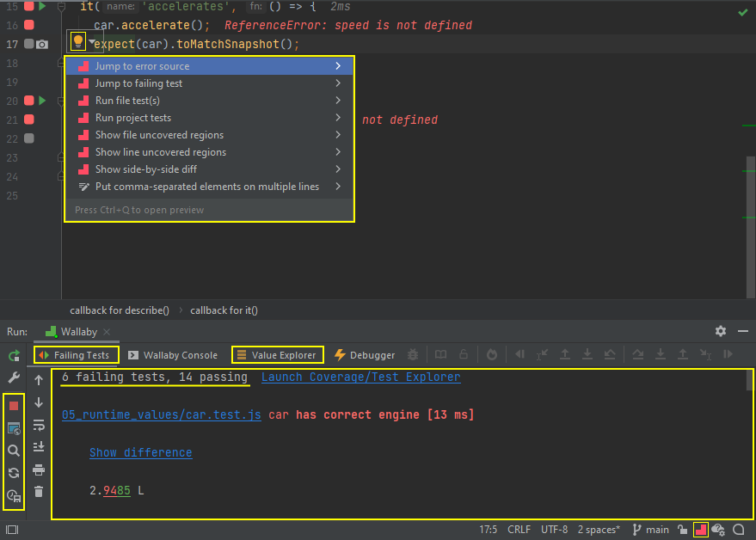Click the Launch Coverage/Test Explorer link
This screenshot has height=540, width=756.
click(x=361, y=377)
